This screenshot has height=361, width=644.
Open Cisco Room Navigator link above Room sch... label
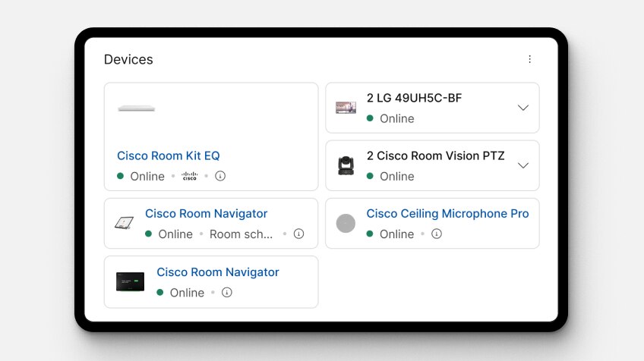click(206, 214)
